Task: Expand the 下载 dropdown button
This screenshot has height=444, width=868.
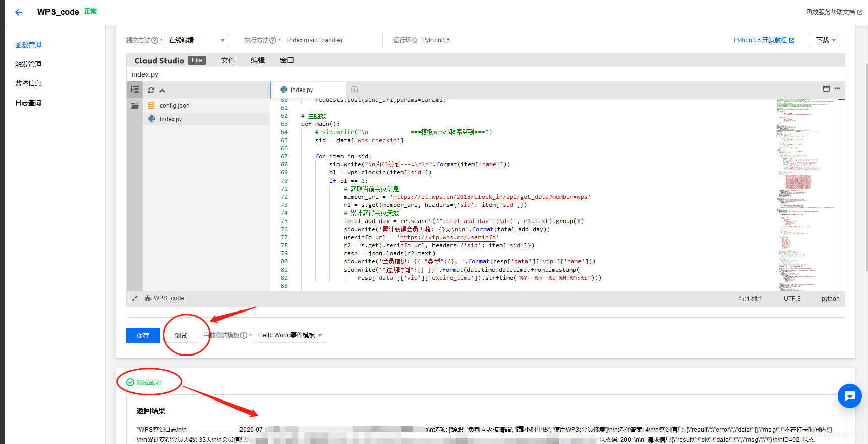Action: point(826,40)
